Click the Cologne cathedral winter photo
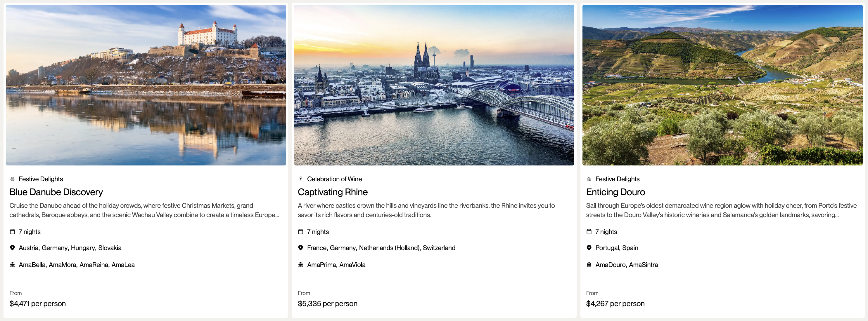Image resolution: width=868 pixels, height=321 pixels. (434, 85)
